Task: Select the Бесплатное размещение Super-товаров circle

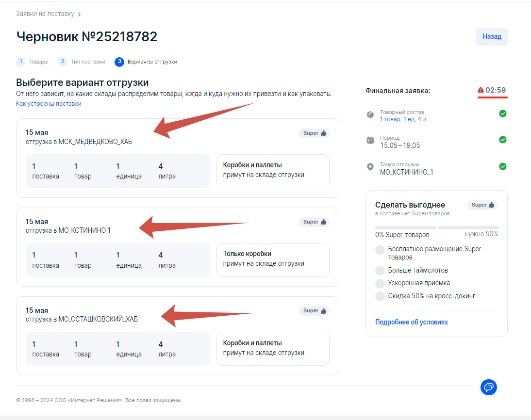Action: pyautogui.click(x=380, y=249)
